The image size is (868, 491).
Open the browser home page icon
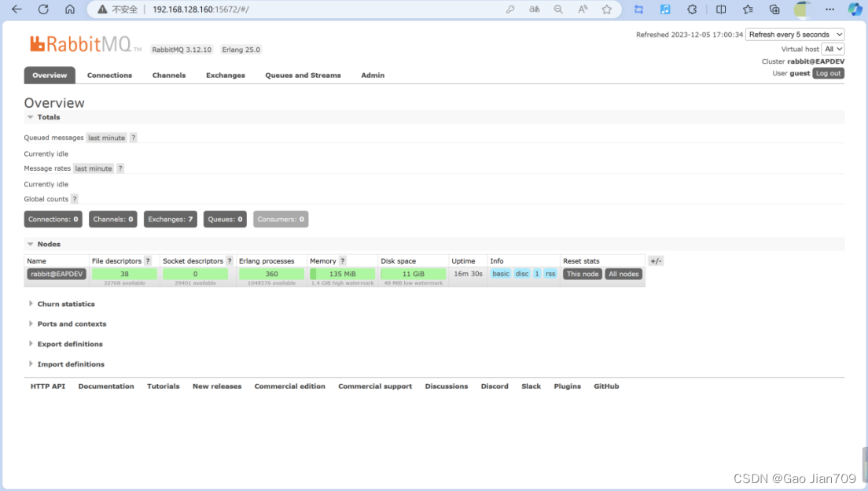tap(70, 9)
